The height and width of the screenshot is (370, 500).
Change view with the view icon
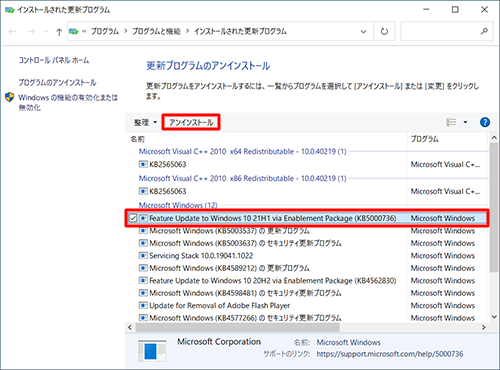pos(451,122)
